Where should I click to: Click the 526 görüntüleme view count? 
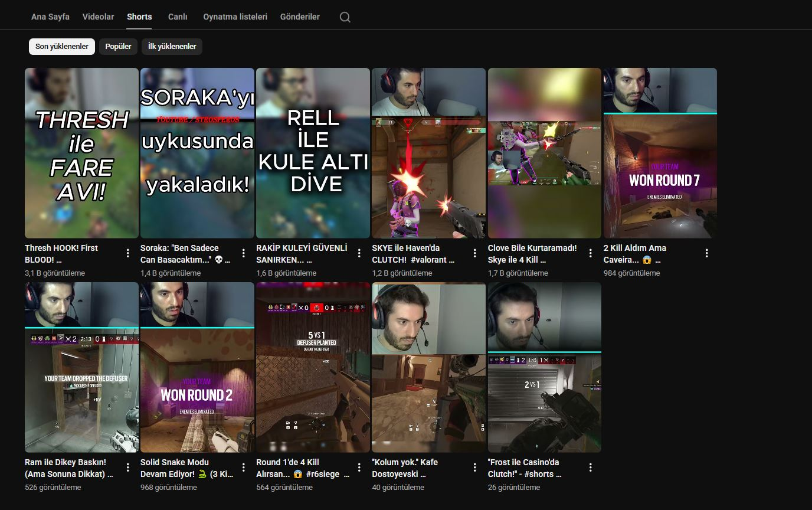[53, 488]
